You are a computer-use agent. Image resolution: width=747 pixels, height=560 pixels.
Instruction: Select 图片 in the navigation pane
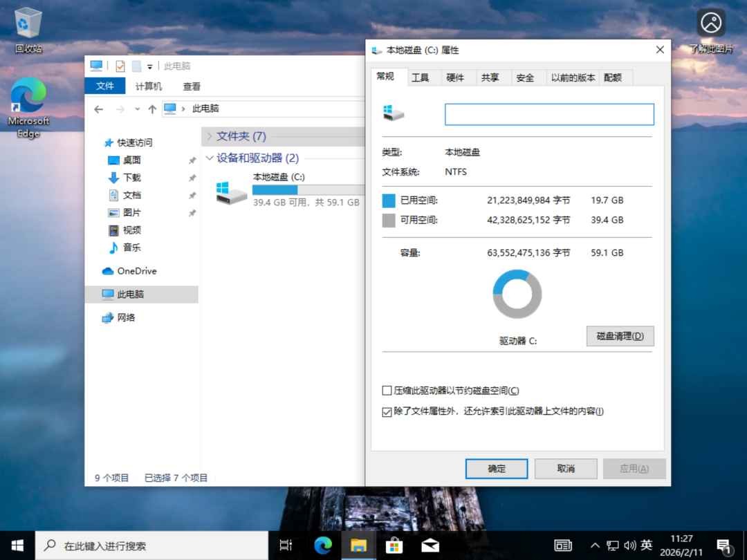point(132,212)
